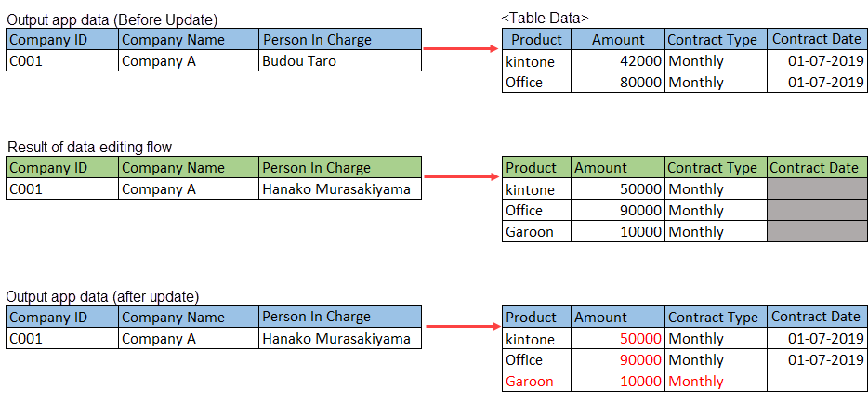The image size is (868, 402).
Task: Select the blue Contract Type header in the top table
Action: point(716,40)
